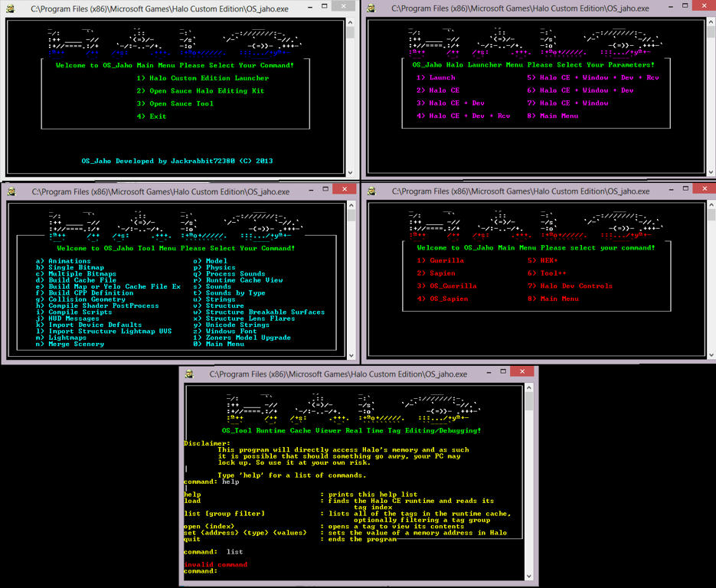This screenshot has width=716, height=588.
Task: Close the cyan Tool Menu window
Action: pos(345,189)
